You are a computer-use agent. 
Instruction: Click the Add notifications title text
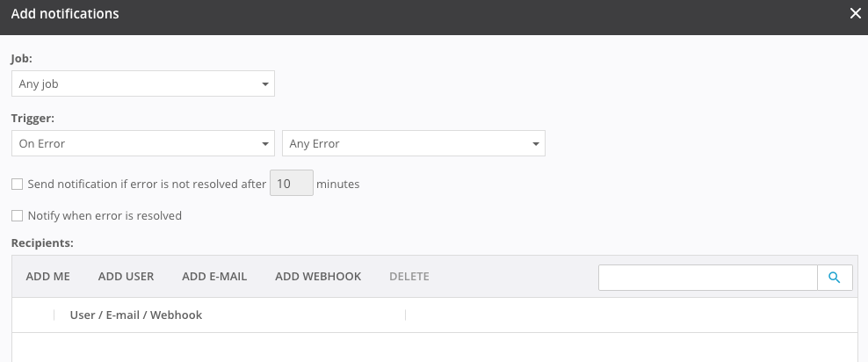pyautogui.click(x=65, y=14)
